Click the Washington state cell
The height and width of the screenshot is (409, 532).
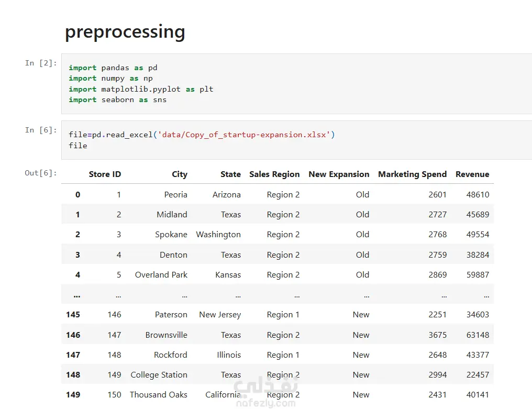218,235
